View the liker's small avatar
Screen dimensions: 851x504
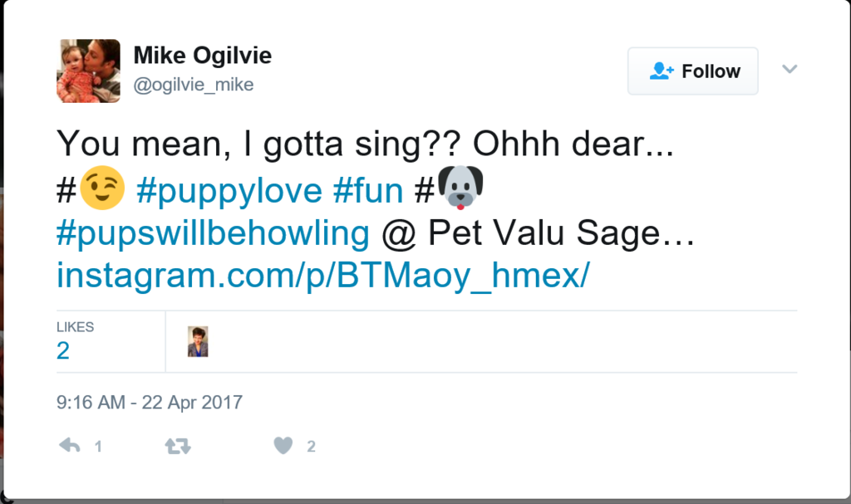[x=198, y=342]
